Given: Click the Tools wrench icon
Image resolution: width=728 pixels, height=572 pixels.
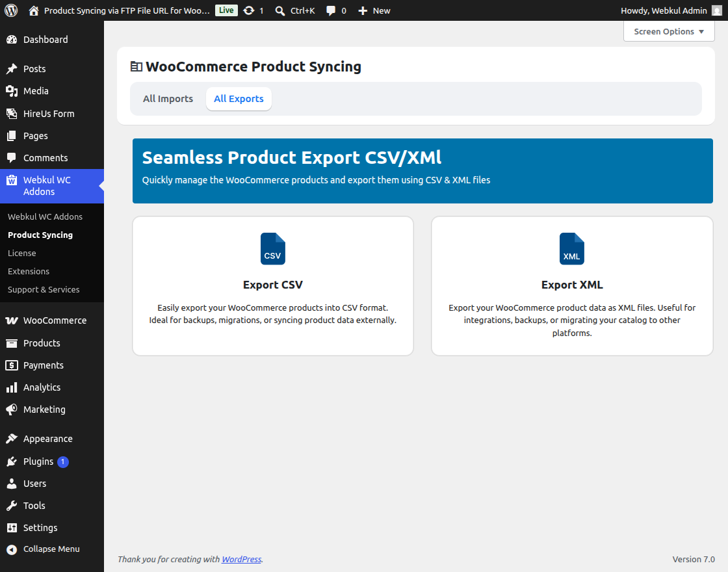Looking at the screenshot, I should (x=12, y=506).
